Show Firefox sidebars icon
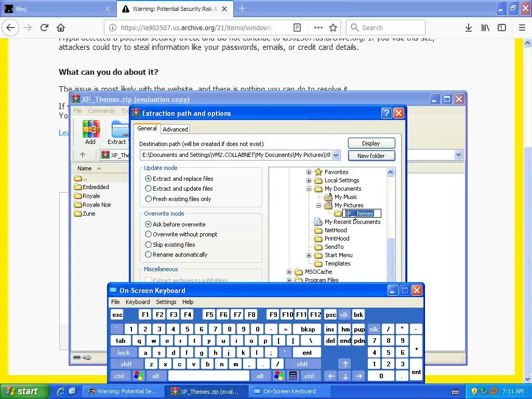Image resolution: width=532 pixels, height=399 pixels. [x=502, y=28]
